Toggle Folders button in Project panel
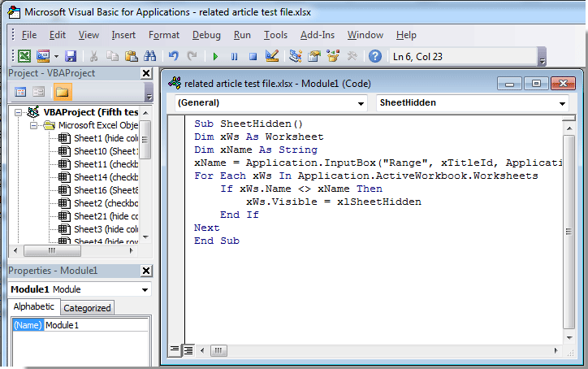 pos(63,92)
